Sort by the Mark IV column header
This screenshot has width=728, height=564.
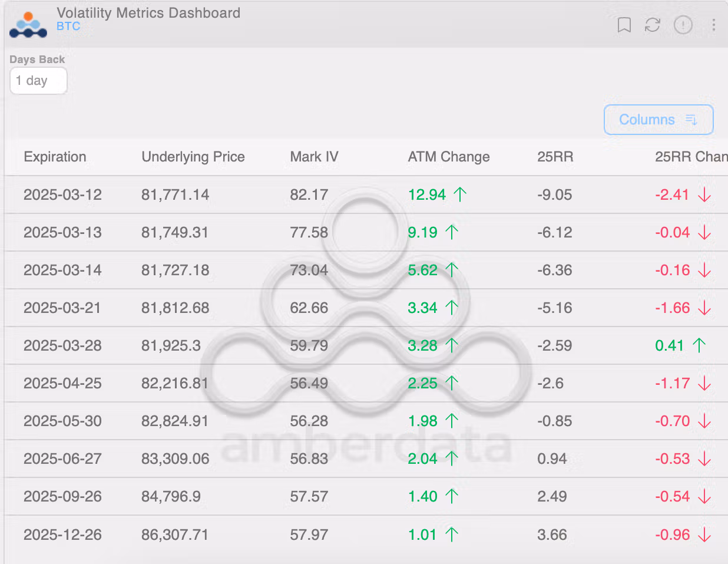314,157
